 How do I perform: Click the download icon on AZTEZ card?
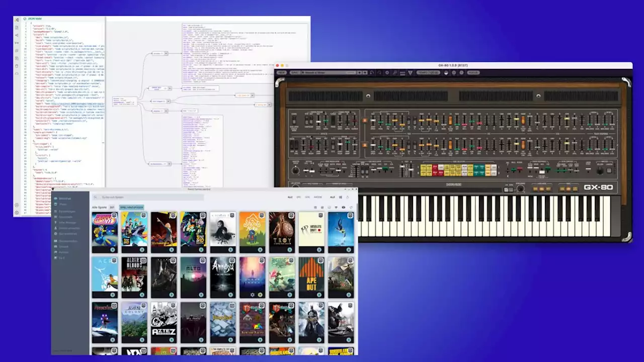pyautogui.click(x=172, y=340)
